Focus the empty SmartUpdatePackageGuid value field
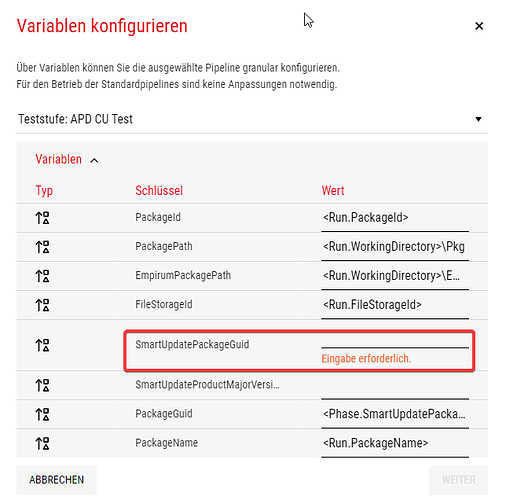 pyautogui.click(x=395, y=340)
